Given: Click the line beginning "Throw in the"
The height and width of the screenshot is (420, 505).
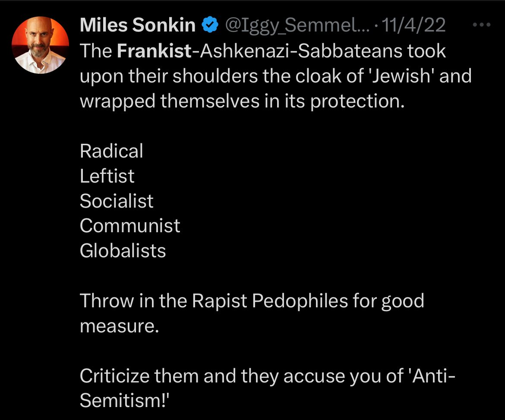Looking at the screenshot, I should coord(252,301).
